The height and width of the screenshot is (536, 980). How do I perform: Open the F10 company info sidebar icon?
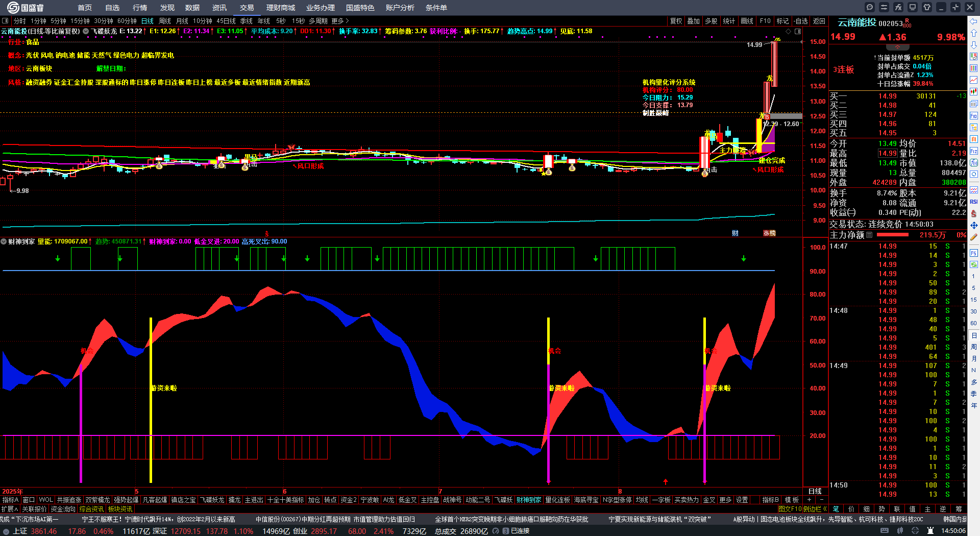[x=974, y=116]
